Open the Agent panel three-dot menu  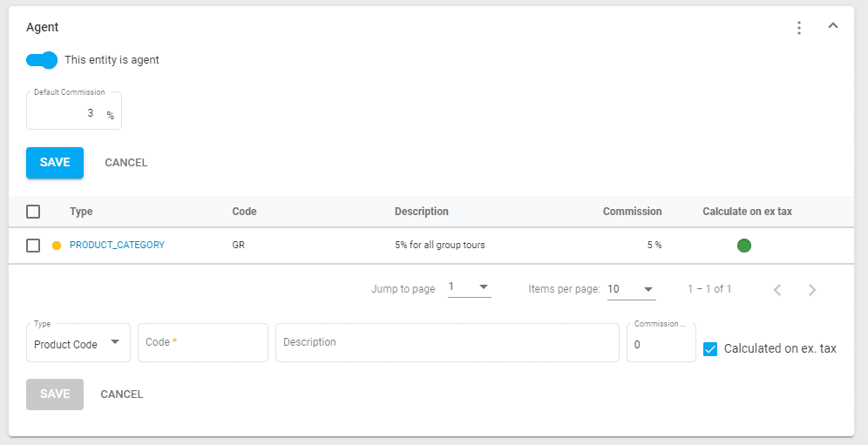tap(799, 28)
